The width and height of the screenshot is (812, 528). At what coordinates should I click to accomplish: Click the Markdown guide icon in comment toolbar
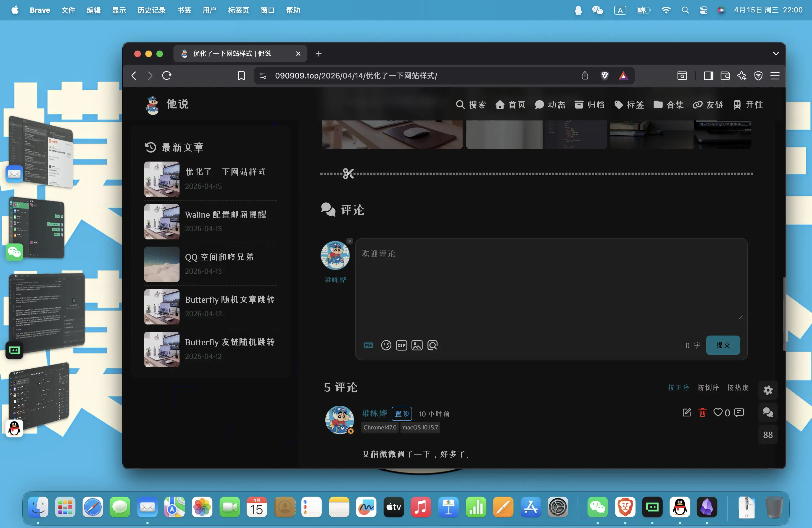coord(368,345)
